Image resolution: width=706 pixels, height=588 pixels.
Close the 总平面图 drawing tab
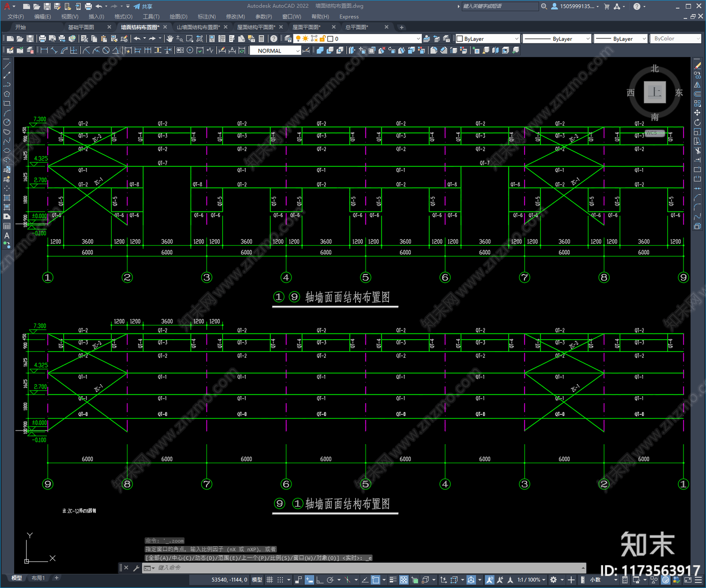[387, 27]
